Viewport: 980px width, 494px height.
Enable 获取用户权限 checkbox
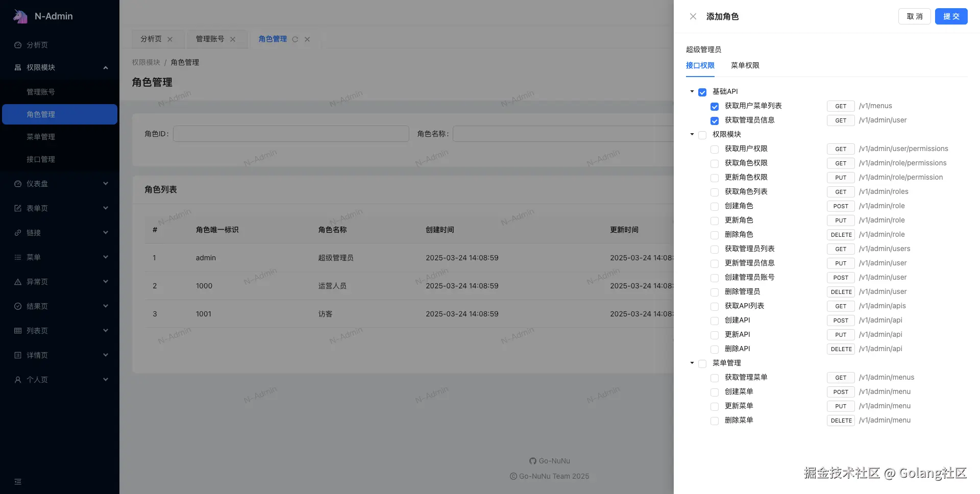[715, 149]
